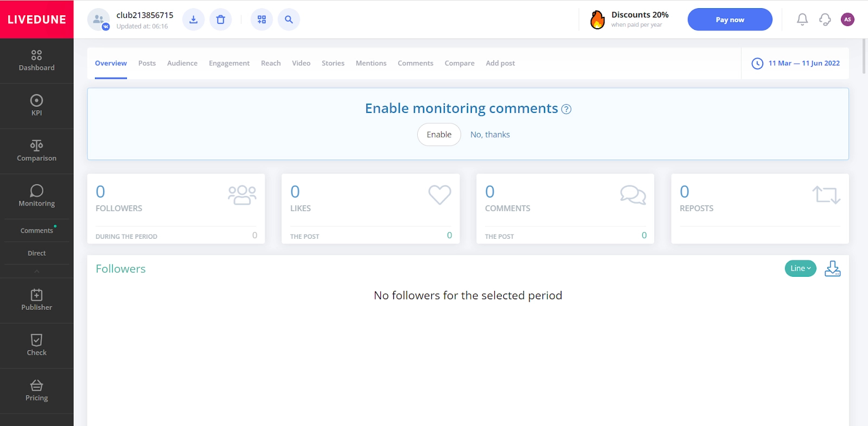Open the AS user profile avatar
868x426 pixels.
[x=847, y=20]
